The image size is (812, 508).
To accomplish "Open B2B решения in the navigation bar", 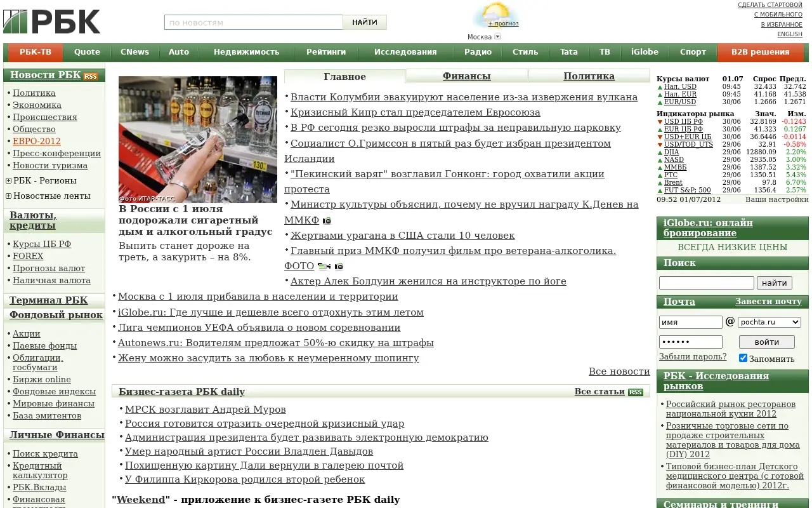I will pos(760,52).
